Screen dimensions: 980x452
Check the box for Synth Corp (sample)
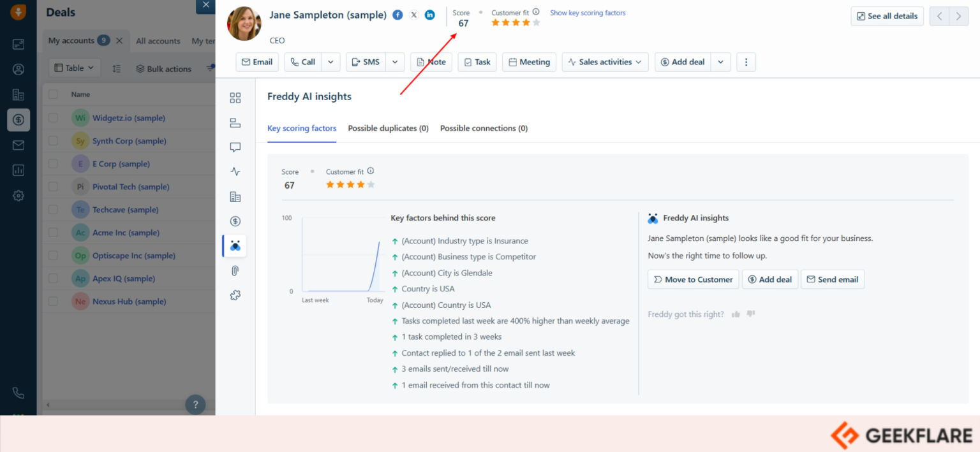tap(53, 141)
